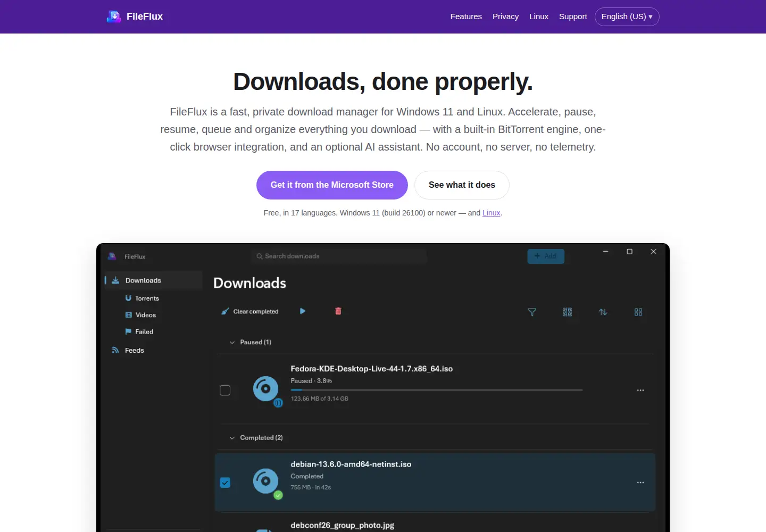Click Get it from the Microsoft Store
This screenshot has height=532, width=766.
(x=332, y=185)
